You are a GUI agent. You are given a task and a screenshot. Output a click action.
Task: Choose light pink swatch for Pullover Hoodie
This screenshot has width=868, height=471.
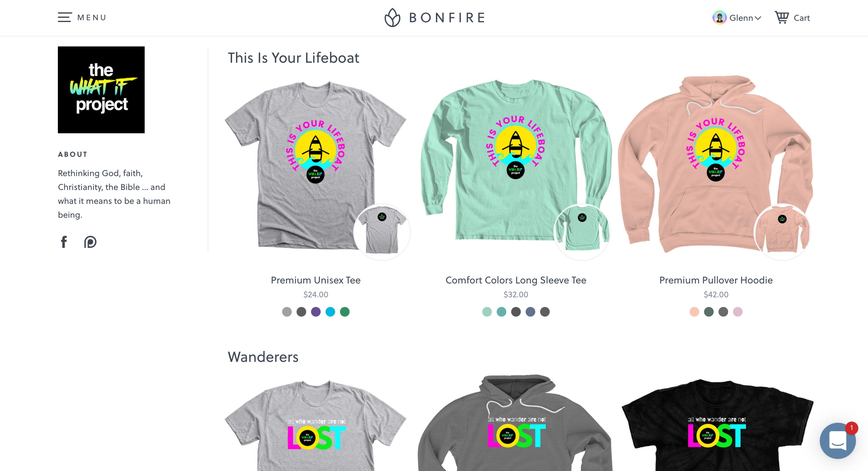pyautogui.click(x=737, y=312)
